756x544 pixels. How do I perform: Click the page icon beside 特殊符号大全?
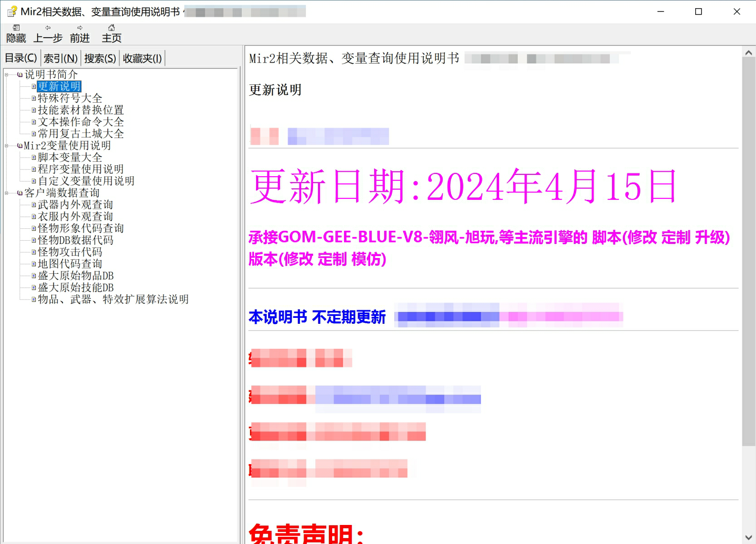(34, 98)
